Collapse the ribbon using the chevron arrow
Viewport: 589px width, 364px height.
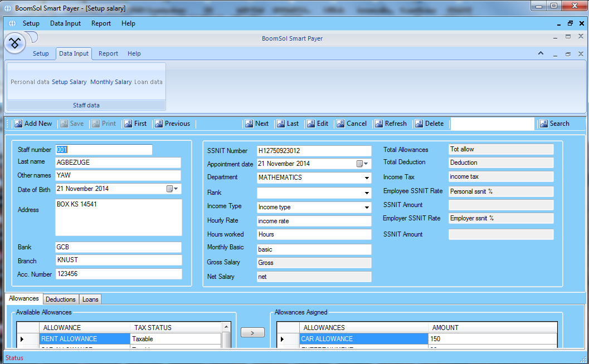click(540, 53)
